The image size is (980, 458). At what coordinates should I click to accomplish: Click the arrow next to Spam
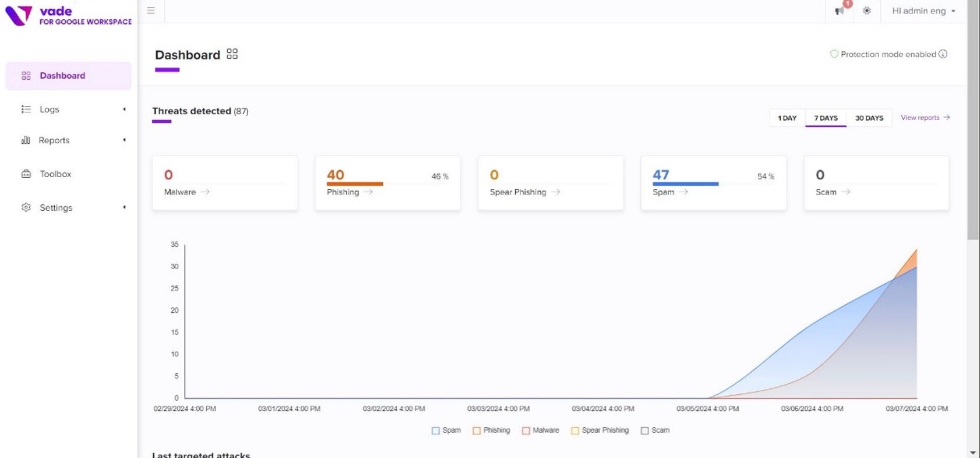(x=683, y=192)
